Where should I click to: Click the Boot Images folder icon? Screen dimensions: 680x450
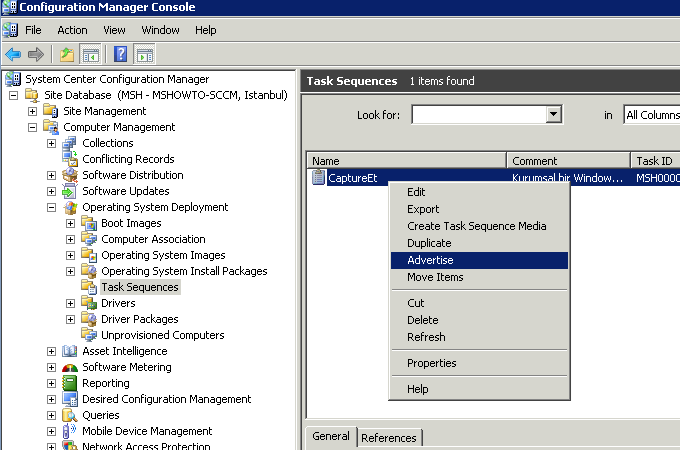[x=89, y=223]
